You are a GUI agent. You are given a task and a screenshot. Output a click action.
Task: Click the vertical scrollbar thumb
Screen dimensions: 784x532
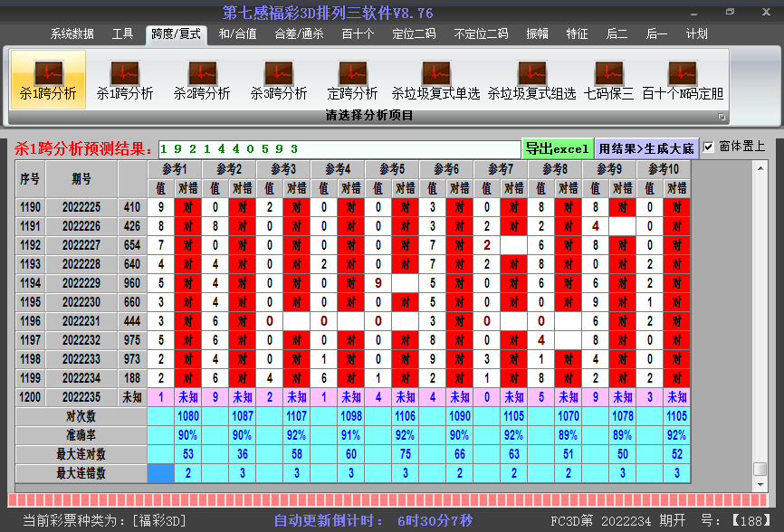760,470
